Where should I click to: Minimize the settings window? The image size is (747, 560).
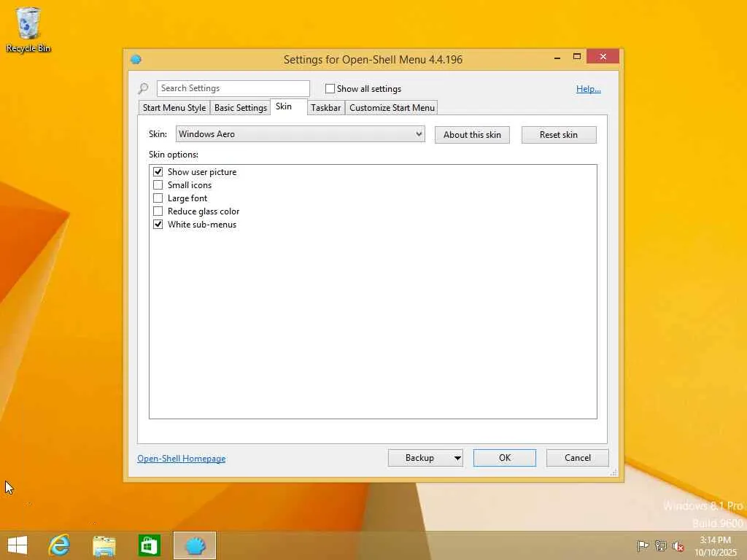[557, 57]
